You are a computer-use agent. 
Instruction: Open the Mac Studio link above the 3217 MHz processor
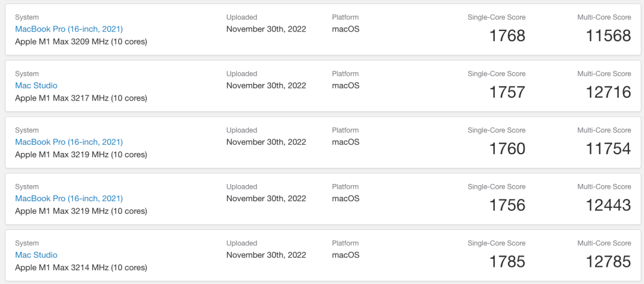pyautogui.click(x=36, y=86)
